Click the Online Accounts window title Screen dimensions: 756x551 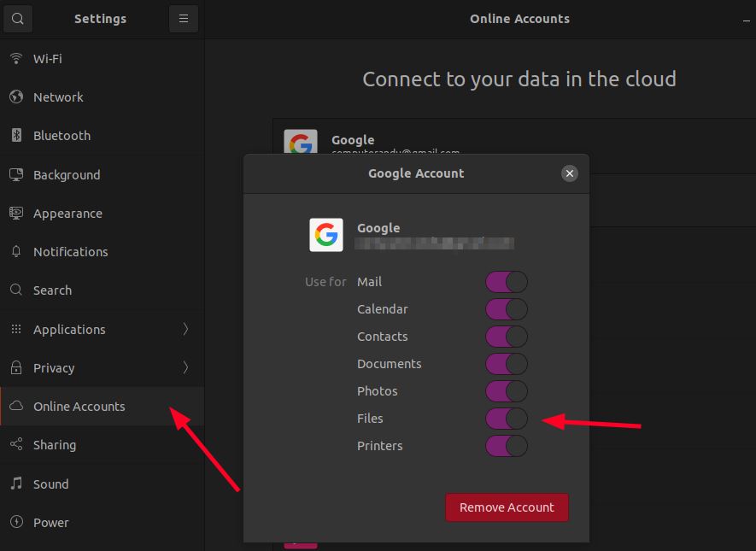click(x=519, y=19)
